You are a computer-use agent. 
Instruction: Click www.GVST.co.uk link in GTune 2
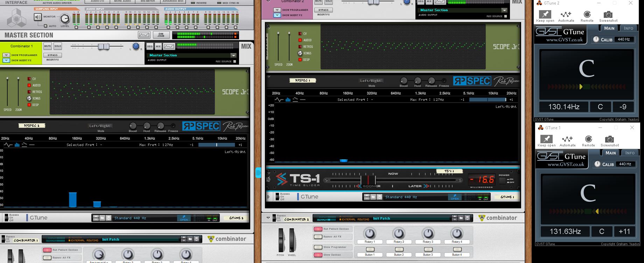[x=564, y=40]
